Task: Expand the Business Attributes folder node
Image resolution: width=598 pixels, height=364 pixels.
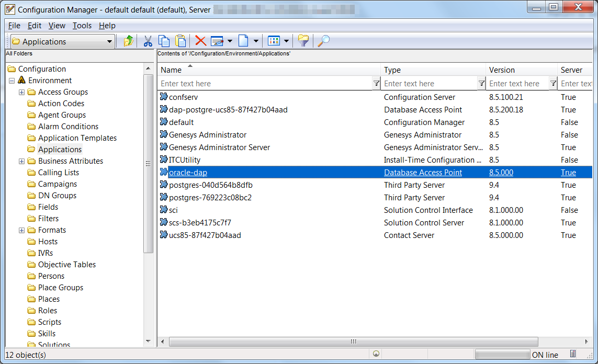Action: tap(21, 161)
